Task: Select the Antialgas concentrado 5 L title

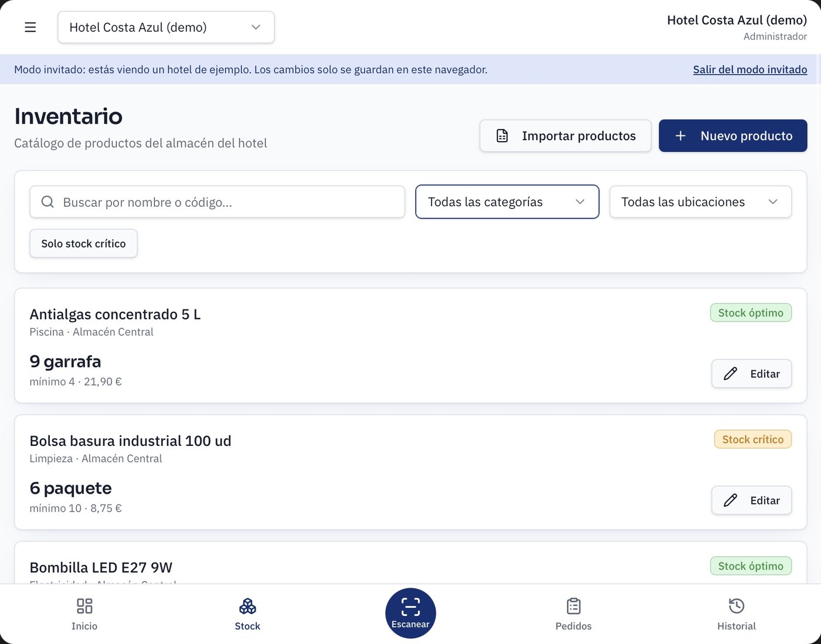Action: click(x=115, y=315)
